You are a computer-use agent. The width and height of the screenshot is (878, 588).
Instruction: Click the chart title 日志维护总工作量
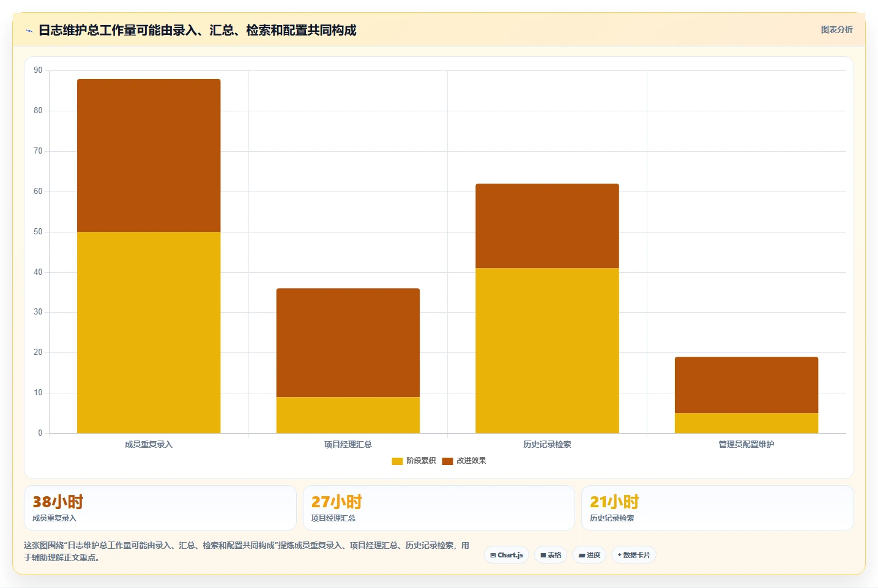point(197,30)
